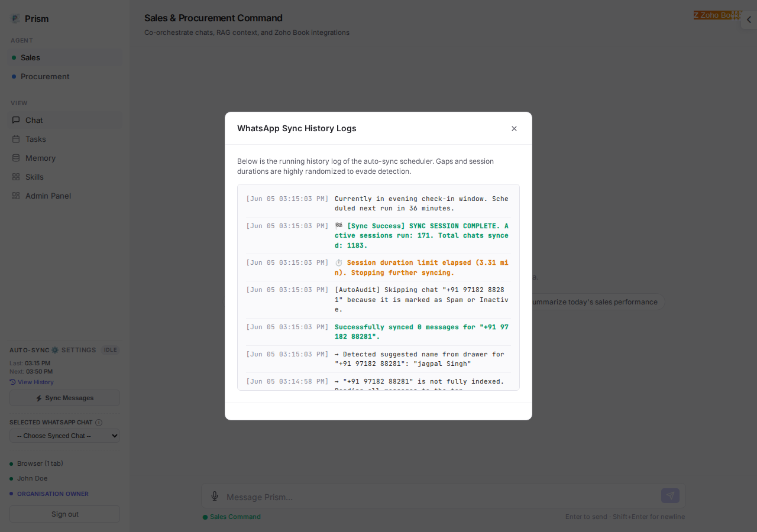Click the Sync Success log entry
757x532 pixels.
click(x=378, y=235)
